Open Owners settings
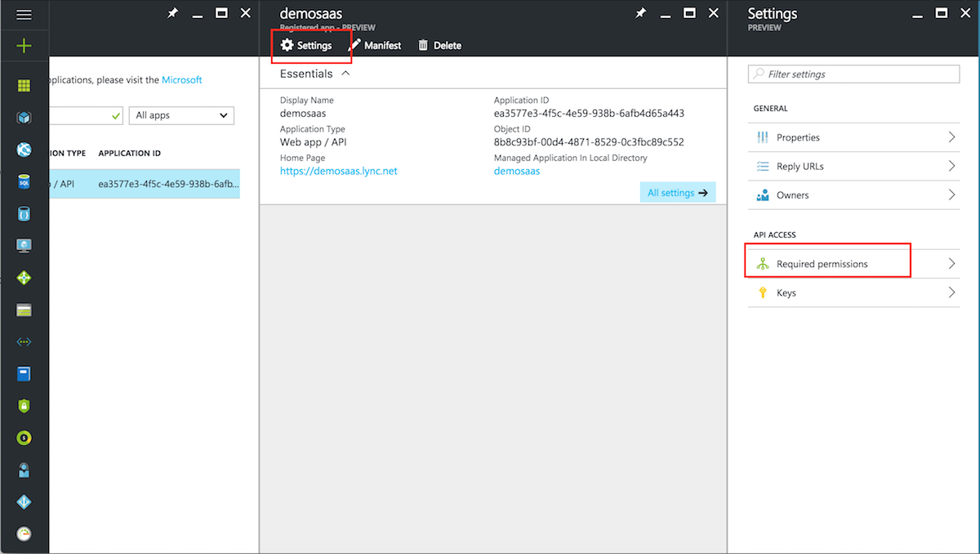 853,195
